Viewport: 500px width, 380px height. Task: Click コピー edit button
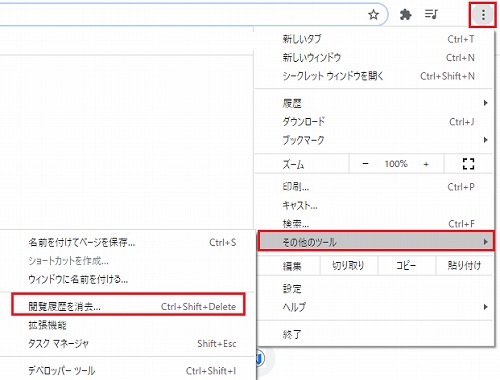point(406,266)
